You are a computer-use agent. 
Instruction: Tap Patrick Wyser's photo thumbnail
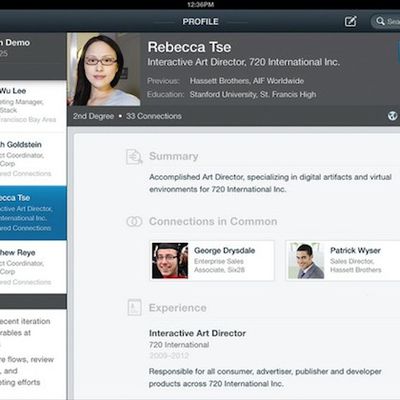tap(306, 261)
